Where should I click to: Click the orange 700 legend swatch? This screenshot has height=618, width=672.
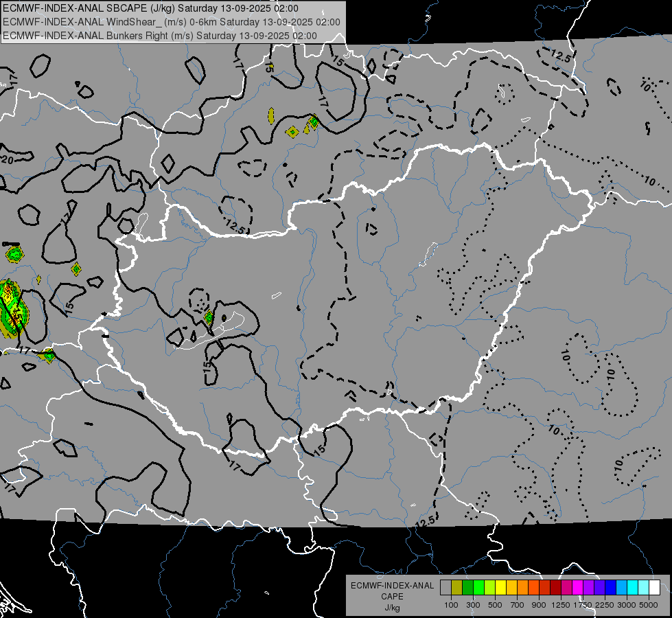point(522,587)
